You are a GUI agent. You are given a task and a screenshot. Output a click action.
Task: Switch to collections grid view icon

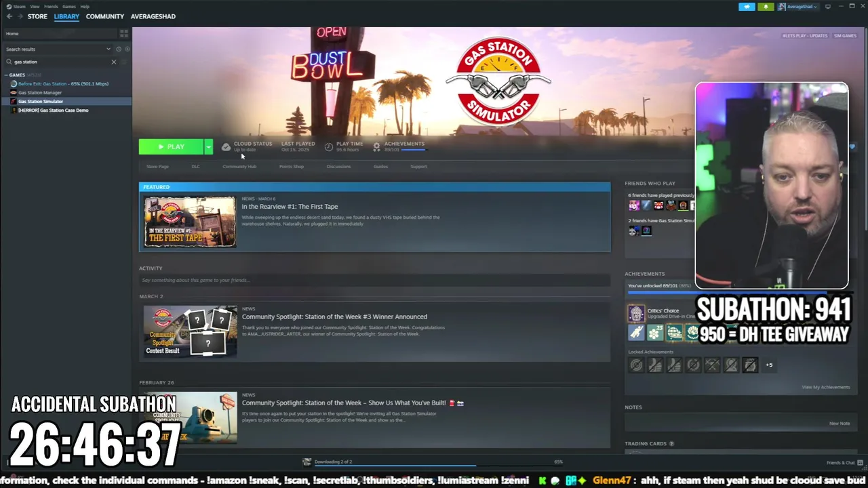[x=123, y=33]
